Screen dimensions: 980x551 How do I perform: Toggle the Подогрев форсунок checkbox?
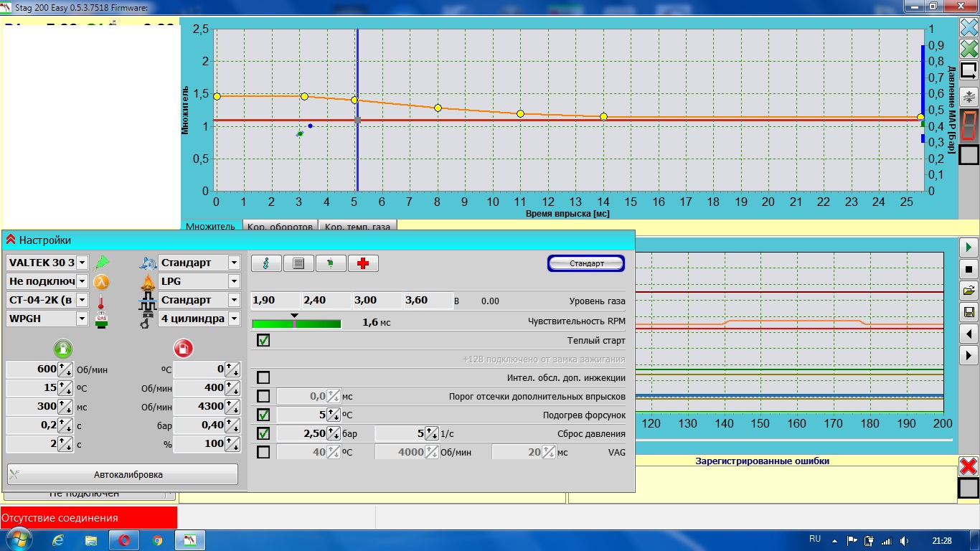click(x=263, y=415)
